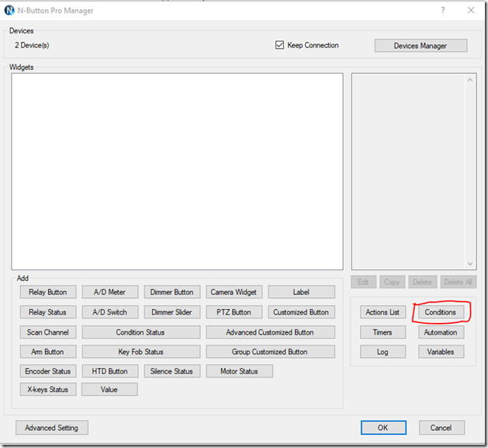Add an Arm Button widget
The width and height of the screenshot is (488, 448).
pyautogui.click(x=48, y=352)
